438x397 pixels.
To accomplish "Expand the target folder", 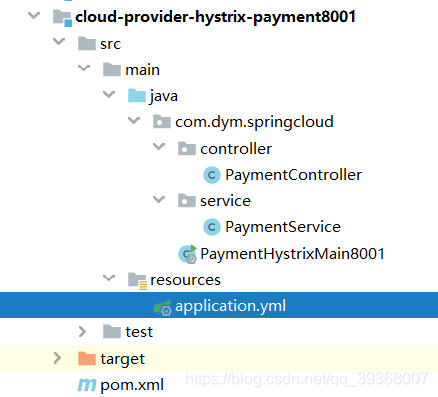I will click(x=57, y=358).
